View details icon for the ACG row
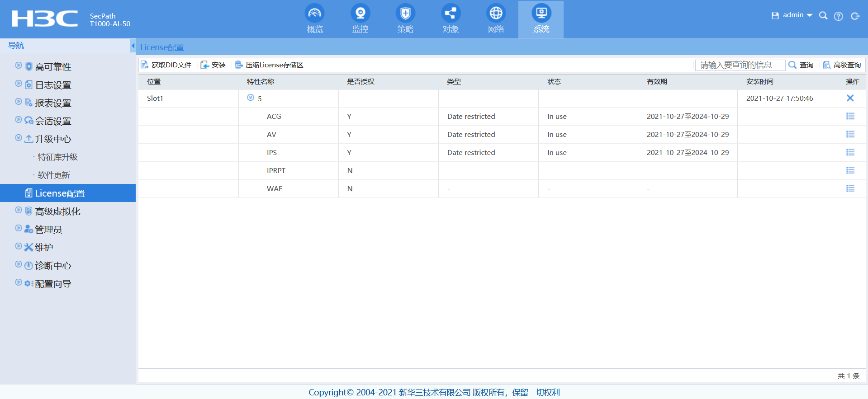The image size is (868, 399). (x=850, y=116)
